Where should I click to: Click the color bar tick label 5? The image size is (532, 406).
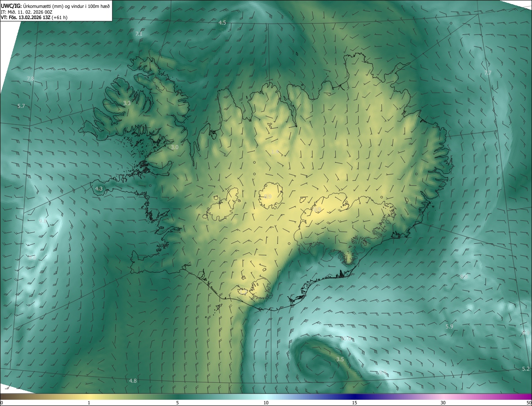click(177, 403)
